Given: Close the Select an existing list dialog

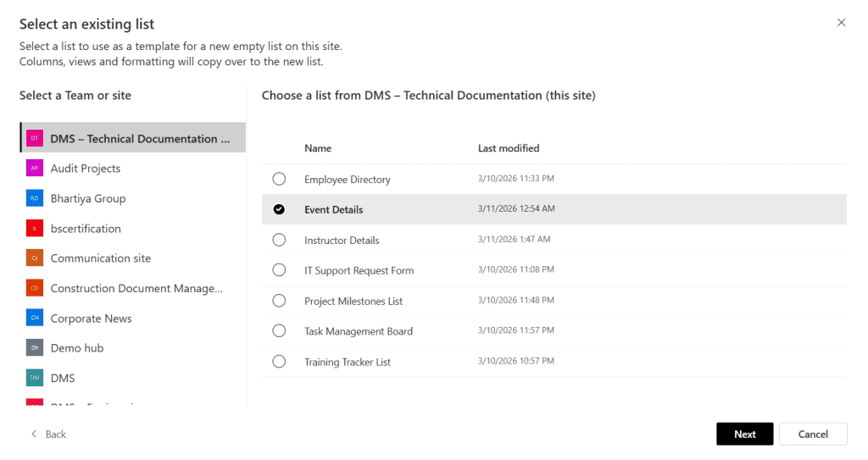Looking at the screenshot, I should click(x=841, y=23).
